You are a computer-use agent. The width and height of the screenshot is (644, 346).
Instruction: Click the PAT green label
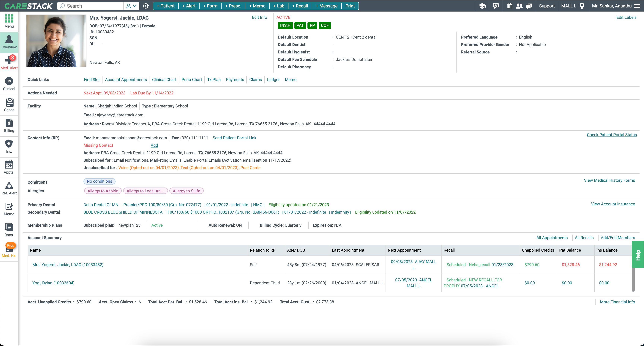click(300, 26)
